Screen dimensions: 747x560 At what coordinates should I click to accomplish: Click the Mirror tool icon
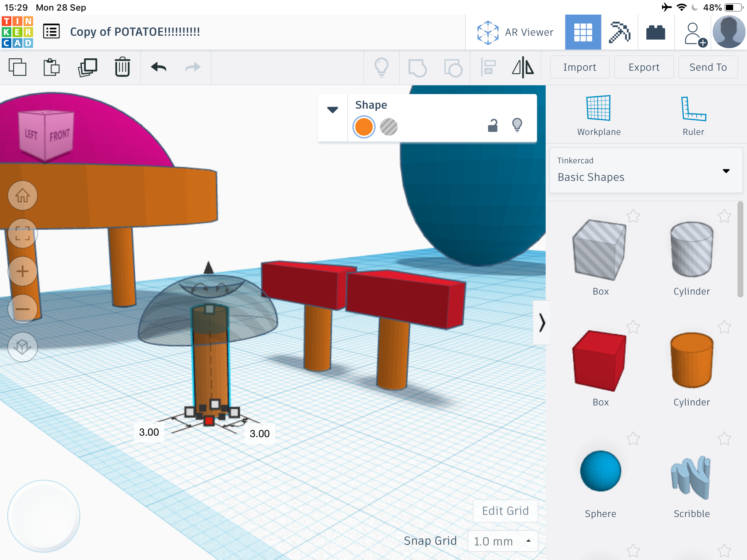click(523, 67)
